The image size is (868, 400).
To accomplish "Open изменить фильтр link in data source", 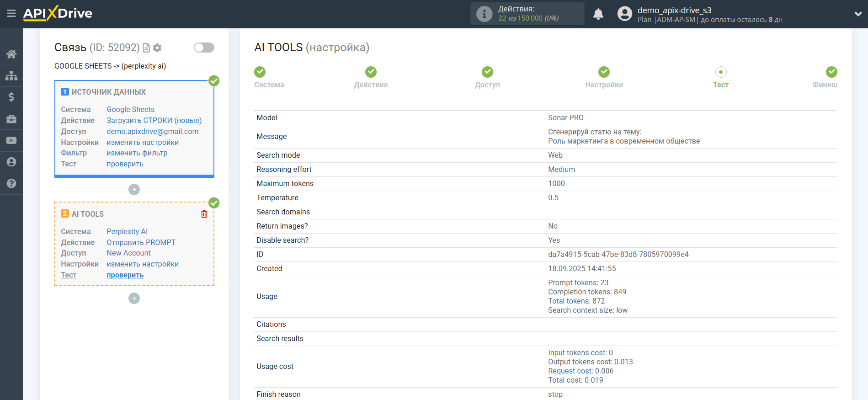I will 137,153.
